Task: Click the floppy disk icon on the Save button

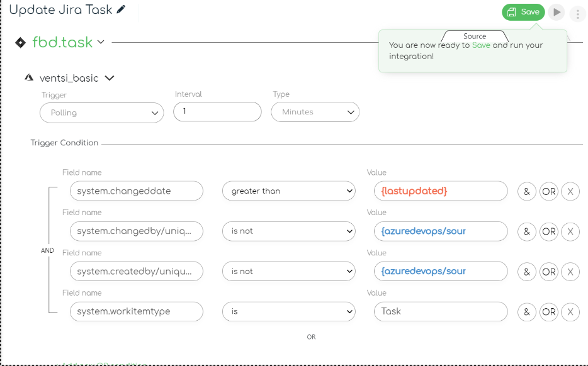Action: [511, 12]
